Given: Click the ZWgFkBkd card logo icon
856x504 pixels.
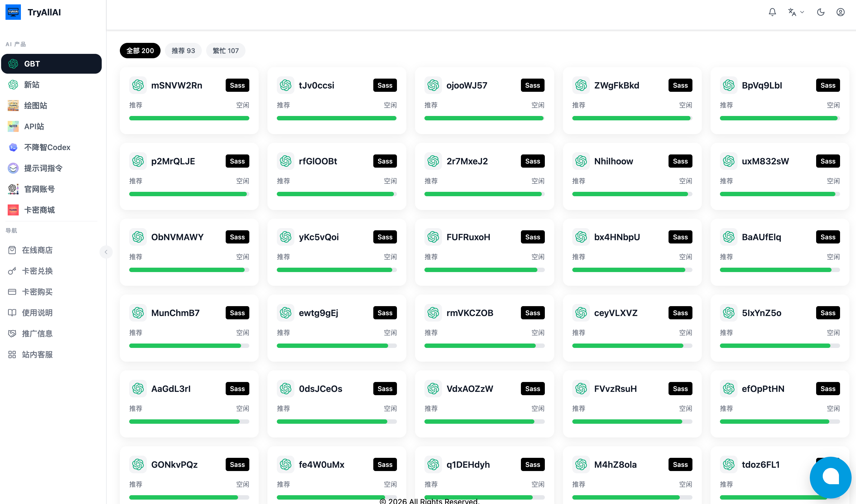Looking at the screenshot, I should (581, 85).
